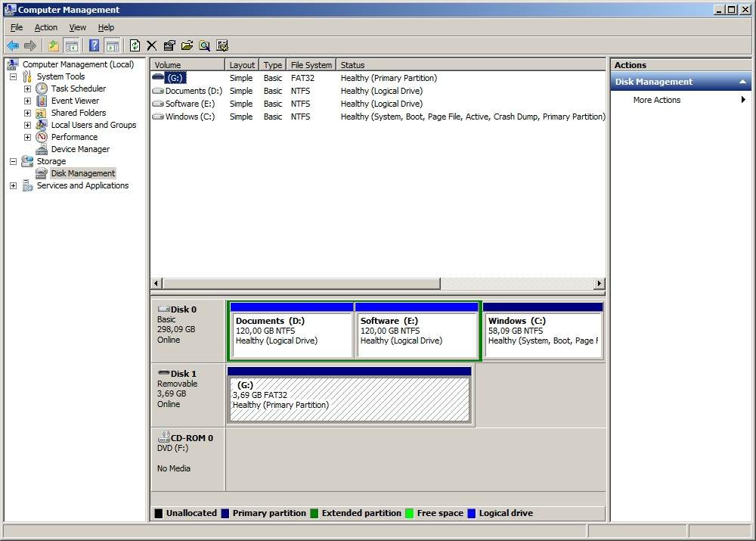Click the magnifier Explore toolbar icon
The height and width of the screenshot is (541, 756).
204,45
